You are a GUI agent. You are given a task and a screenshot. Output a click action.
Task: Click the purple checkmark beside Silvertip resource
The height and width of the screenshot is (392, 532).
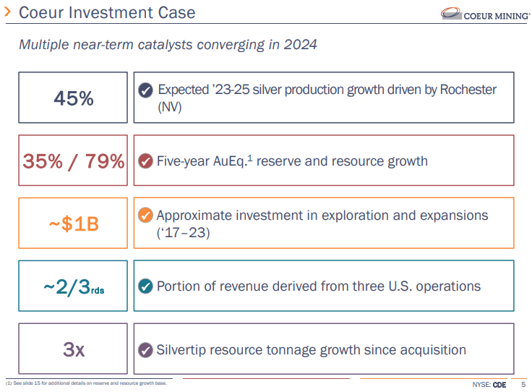tap(145, 350)
